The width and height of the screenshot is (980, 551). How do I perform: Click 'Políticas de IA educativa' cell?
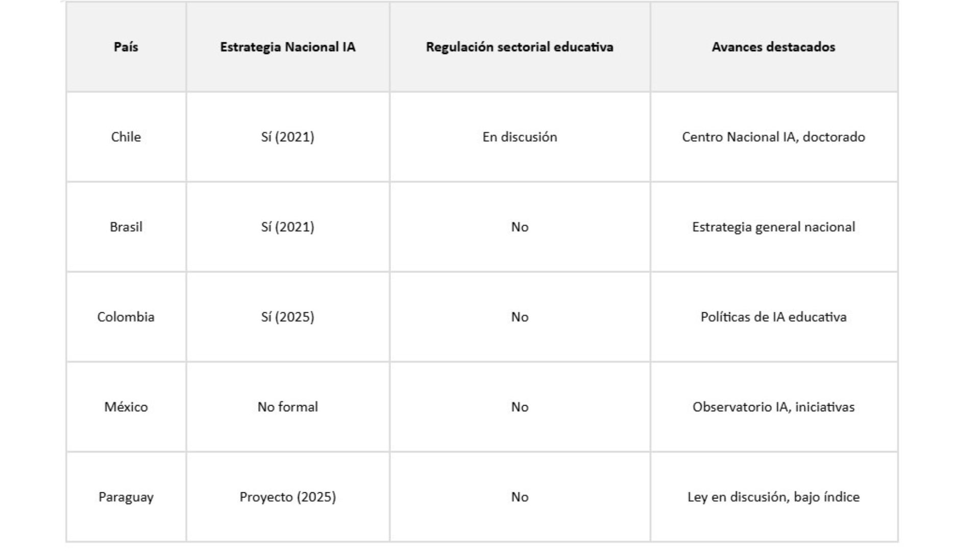[773, 317]
